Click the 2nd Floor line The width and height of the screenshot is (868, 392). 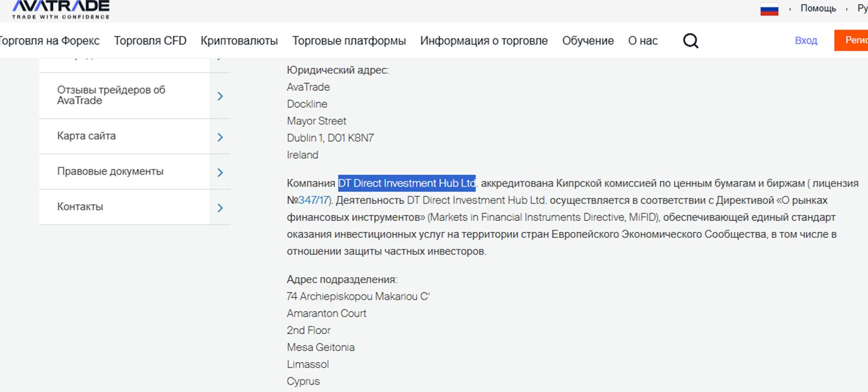click(x=309, y=330)
